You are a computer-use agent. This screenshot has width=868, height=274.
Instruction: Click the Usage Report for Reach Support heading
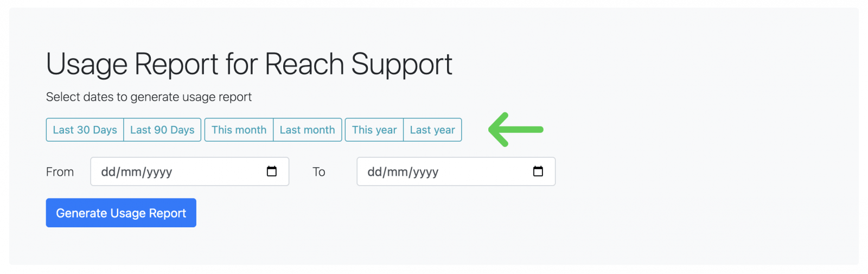(x=249, y=64)
